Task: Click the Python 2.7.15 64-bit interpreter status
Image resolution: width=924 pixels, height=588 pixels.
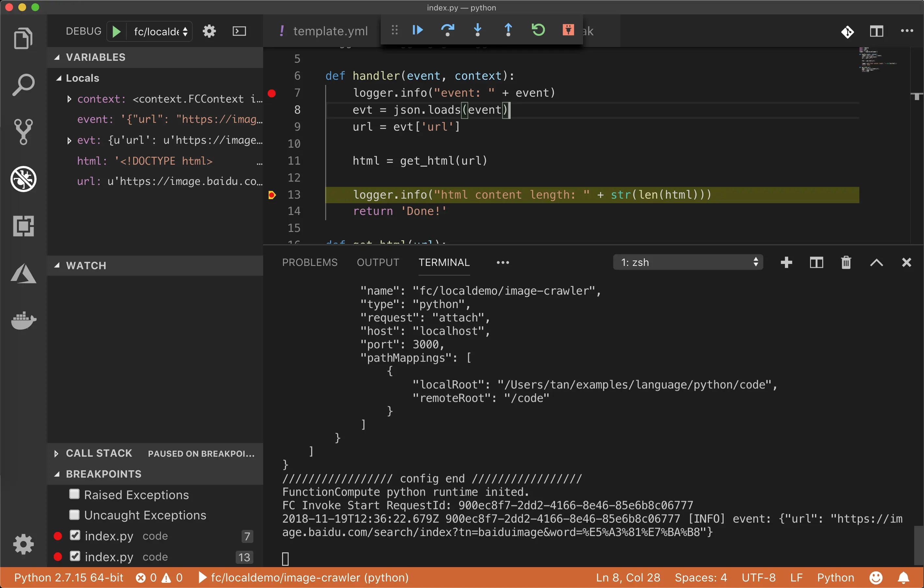Action: click(69, 578)
